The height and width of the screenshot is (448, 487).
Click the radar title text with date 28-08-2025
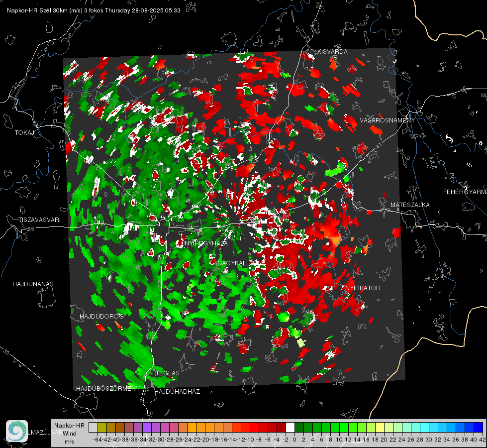94,10
